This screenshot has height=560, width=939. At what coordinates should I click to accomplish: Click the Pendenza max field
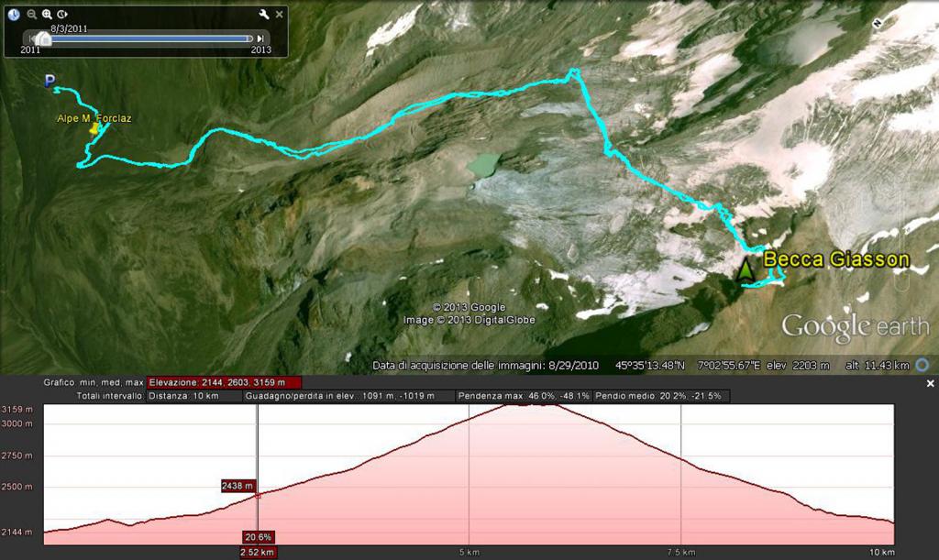pos(523,396)
